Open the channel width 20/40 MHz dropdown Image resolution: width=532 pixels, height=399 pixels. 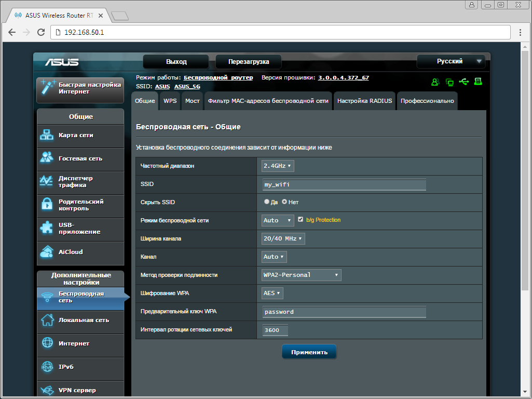283,238
